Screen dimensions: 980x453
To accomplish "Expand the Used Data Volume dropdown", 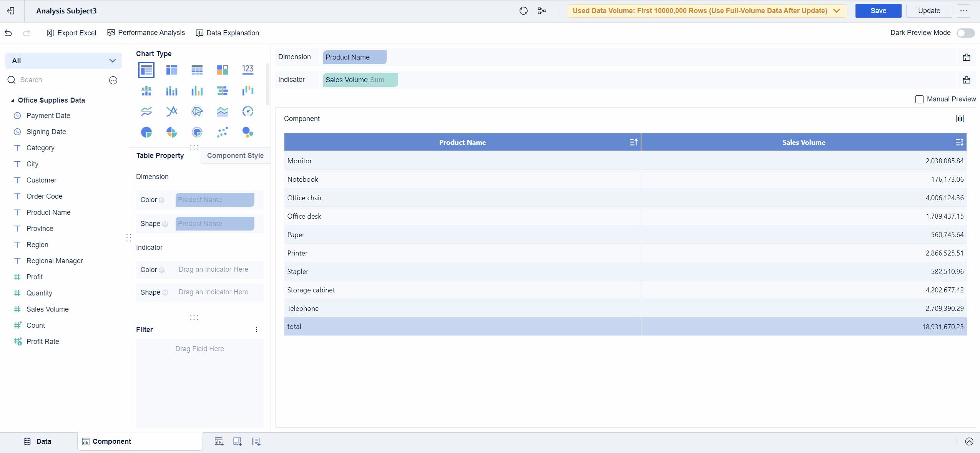I will (837, 11).
